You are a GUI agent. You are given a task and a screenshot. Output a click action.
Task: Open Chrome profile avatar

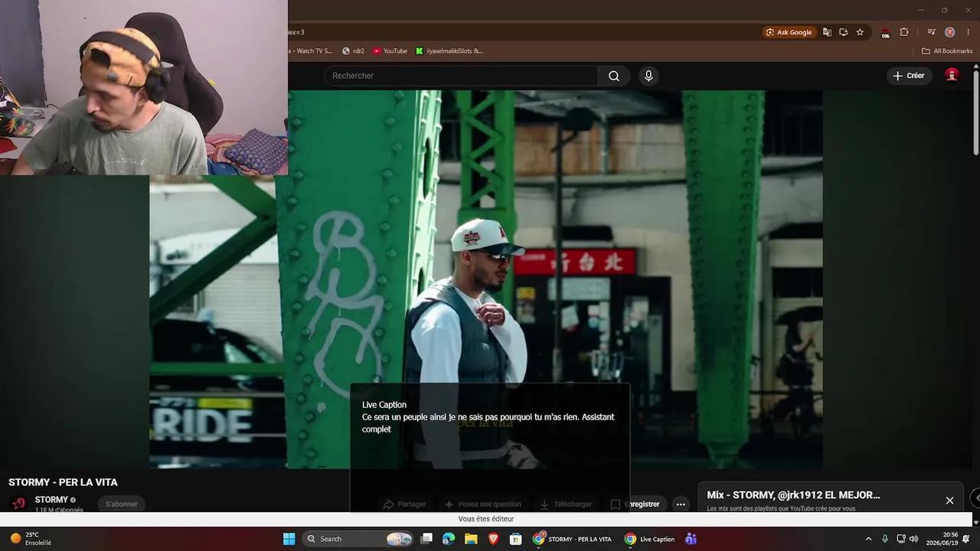(949, 32)
